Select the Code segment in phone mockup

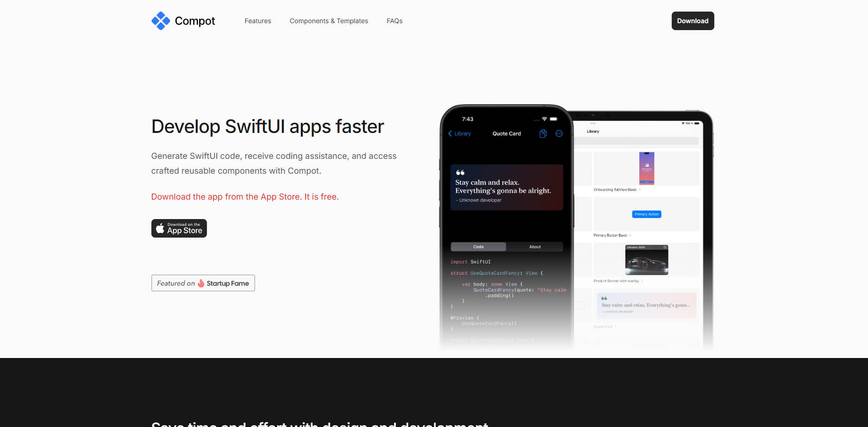pyautogui.click(x=478, y=247)
